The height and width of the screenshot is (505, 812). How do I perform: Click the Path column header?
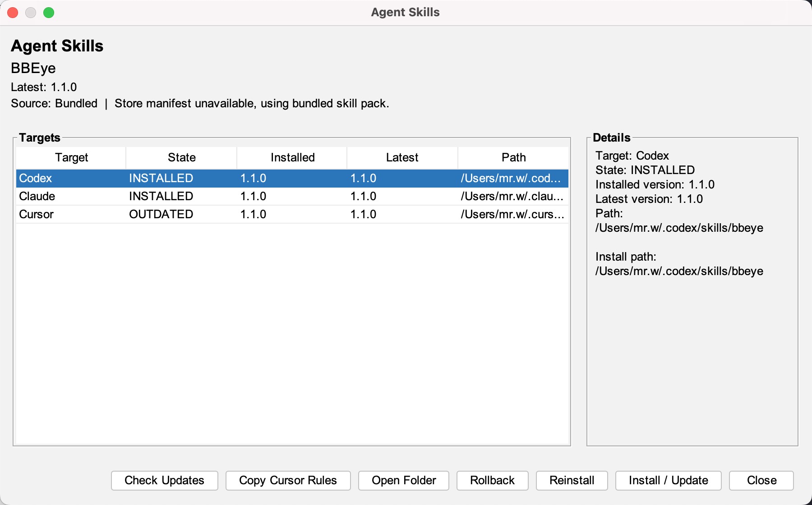pyautogui.click(x=513, y=157)
